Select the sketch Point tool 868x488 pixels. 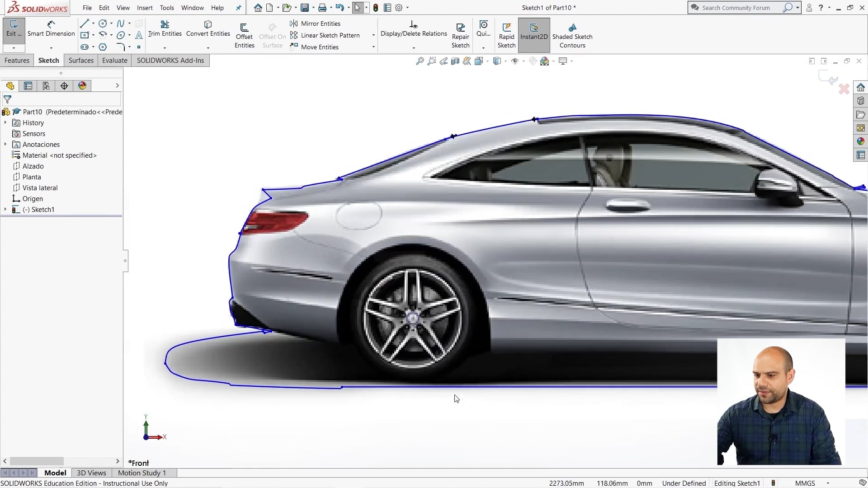139,47
